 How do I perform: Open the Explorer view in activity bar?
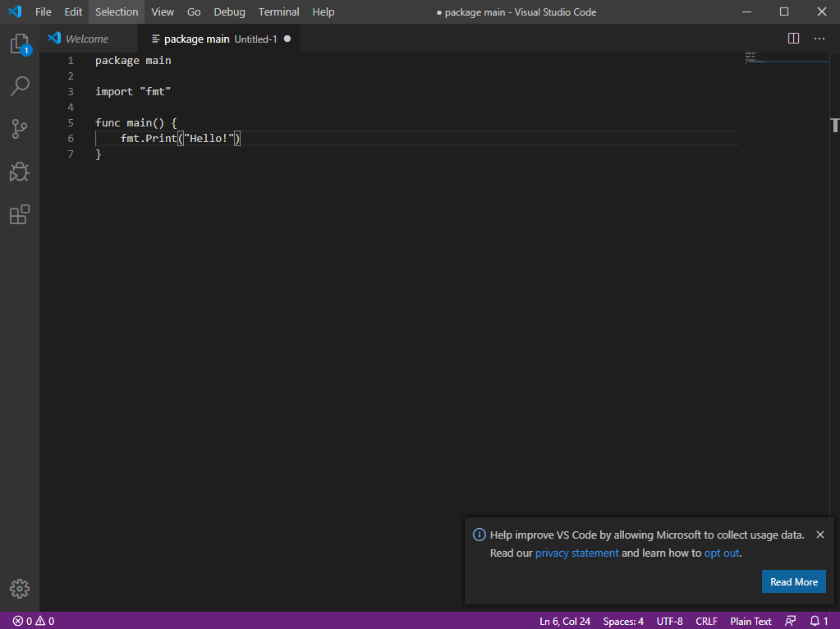click(20, 44)
